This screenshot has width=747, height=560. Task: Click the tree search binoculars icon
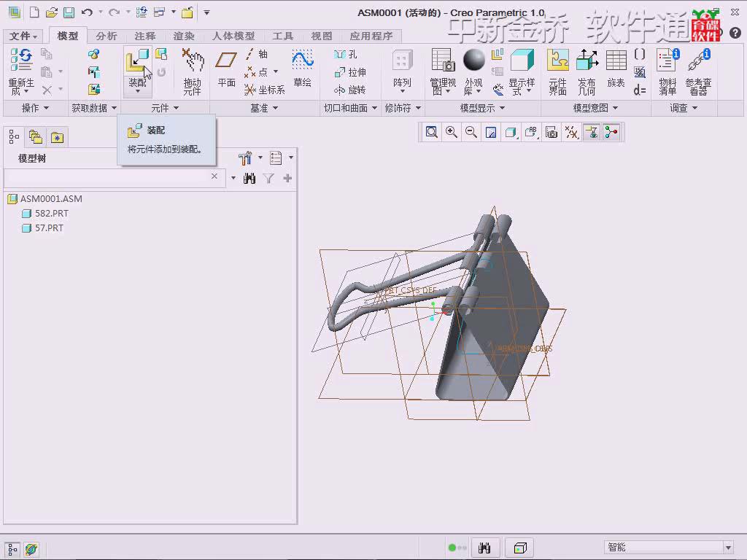(x=249, y=179)
